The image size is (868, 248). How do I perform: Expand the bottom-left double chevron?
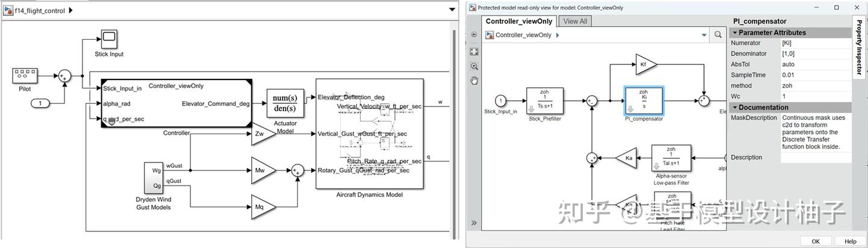tap(474, 223)
